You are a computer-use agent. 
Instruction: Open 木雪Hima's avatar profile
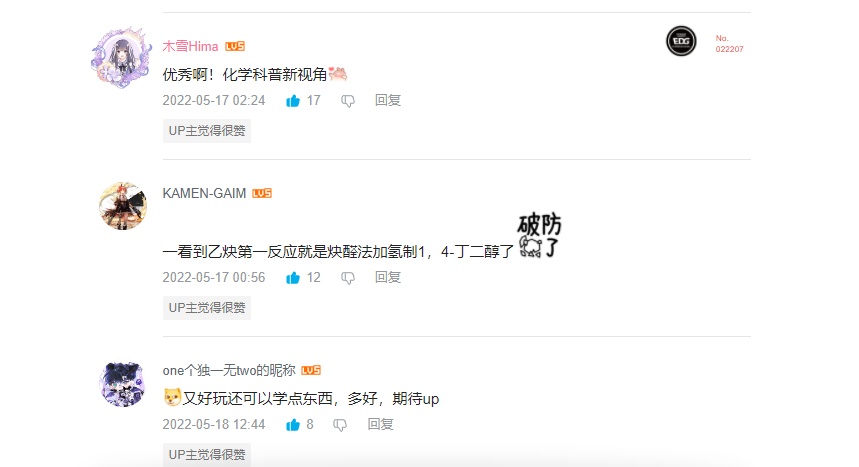click(x=122, y=57)
